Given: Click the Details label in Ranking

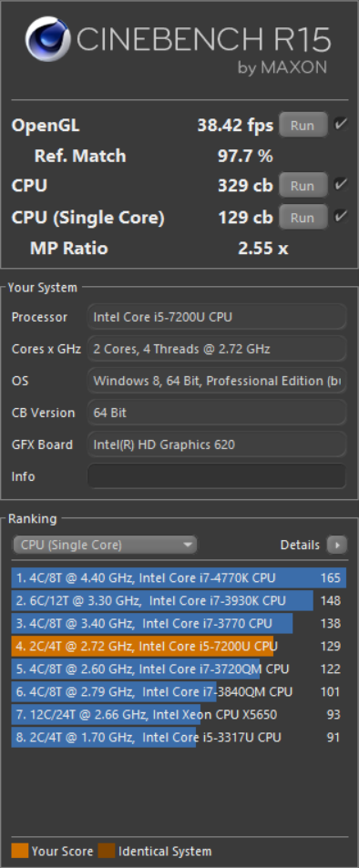Looking at the screenshot, I should click(300, 546).
